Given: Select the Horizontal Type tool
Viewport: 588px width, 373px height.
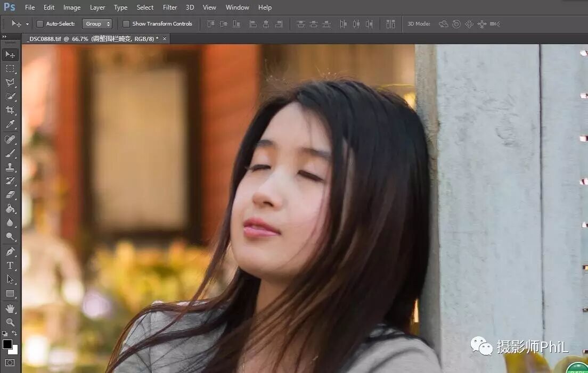Looking at the screenshot, I should (x=10, y=265).
